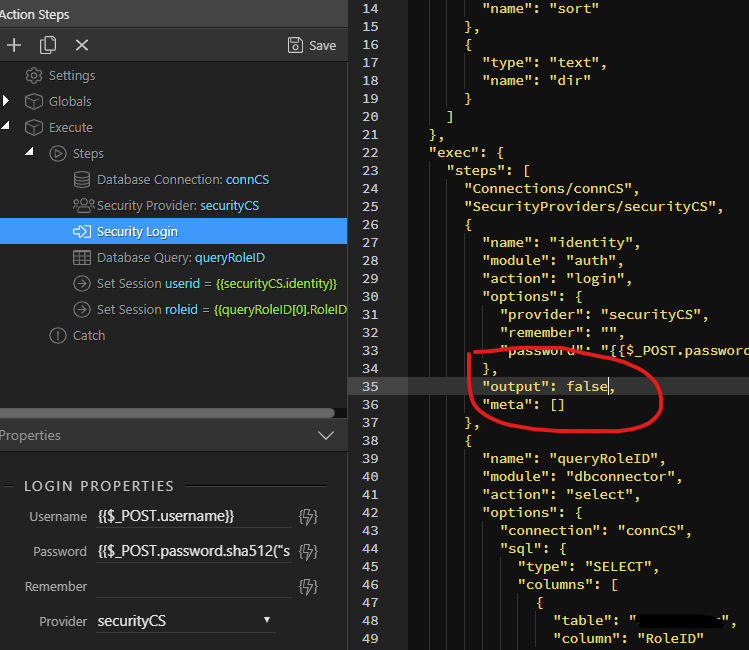This screenshot has height=650, width=749.
Task: Click "remember": "" code line
Action: (x=562, y=332)
